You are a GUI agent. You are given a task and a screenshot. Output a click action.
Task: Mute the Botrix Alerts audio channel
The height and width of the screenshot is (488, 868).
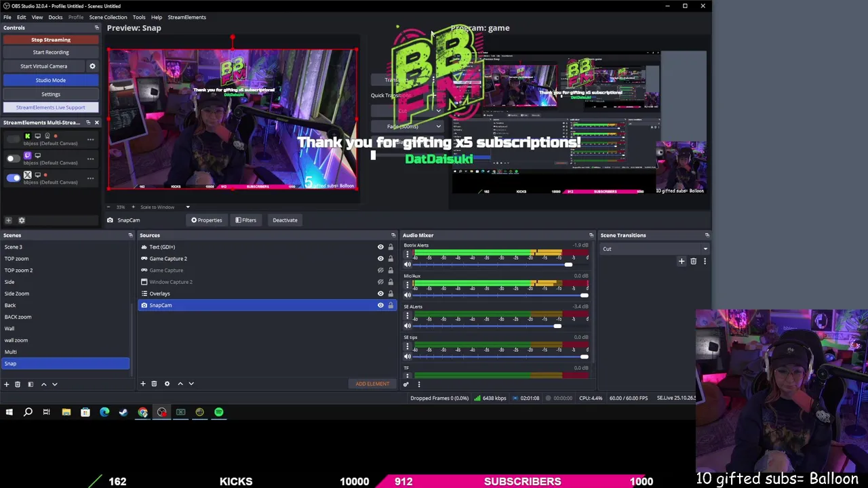(x=407, y=264)
